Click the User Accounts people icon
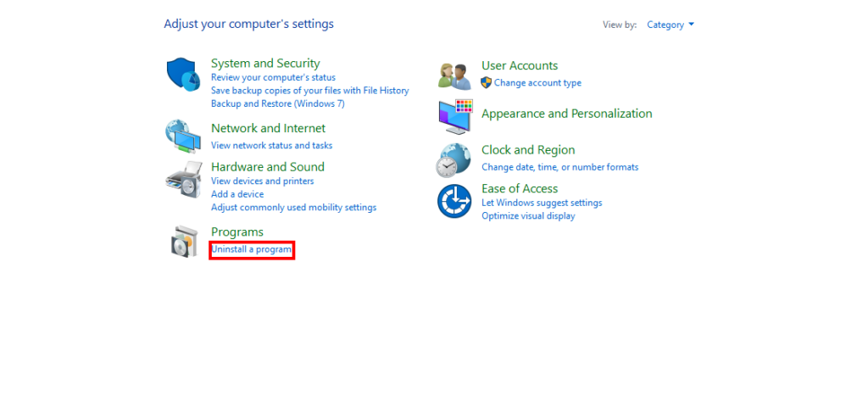This screenshot has width=868, height=407. click(x=454, y=75)
